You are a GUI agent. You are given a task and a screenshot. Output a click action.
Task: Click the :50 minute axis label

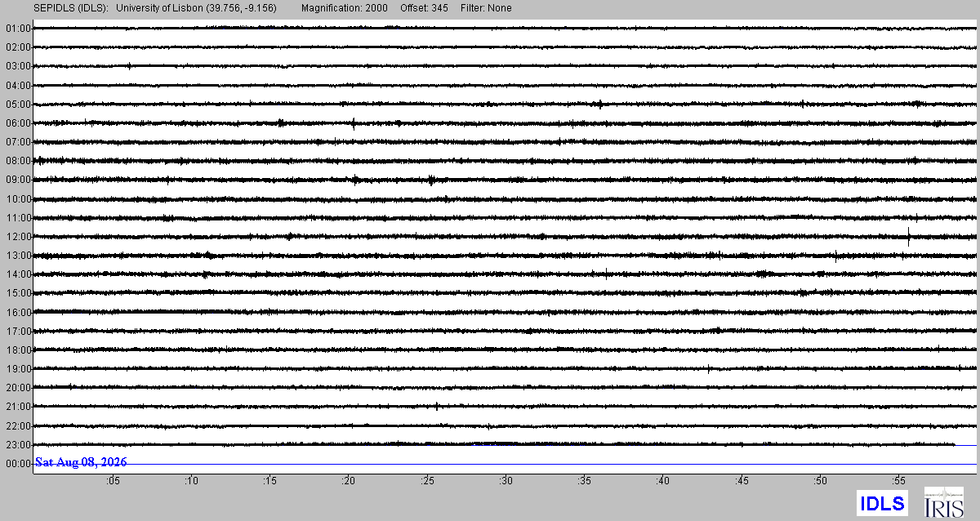[821, 481]
